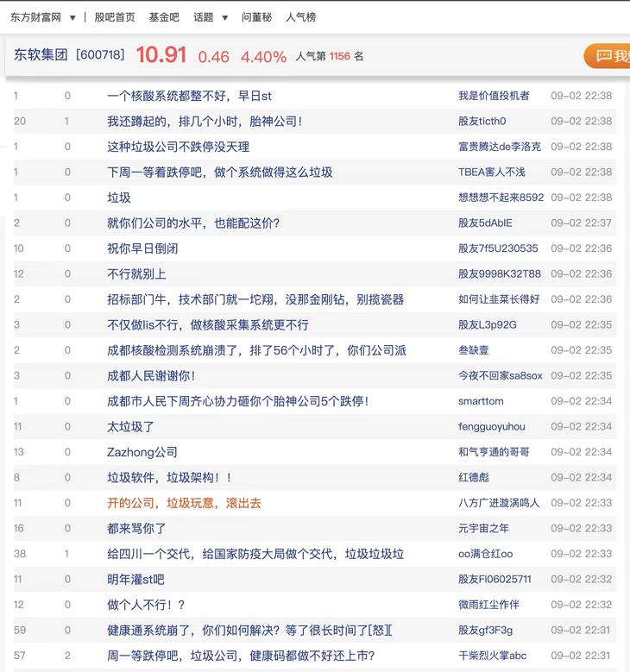This screenshot has height=672, width=630.
Task: Open the 人气榜 ranking page
Action: point(300,17)
